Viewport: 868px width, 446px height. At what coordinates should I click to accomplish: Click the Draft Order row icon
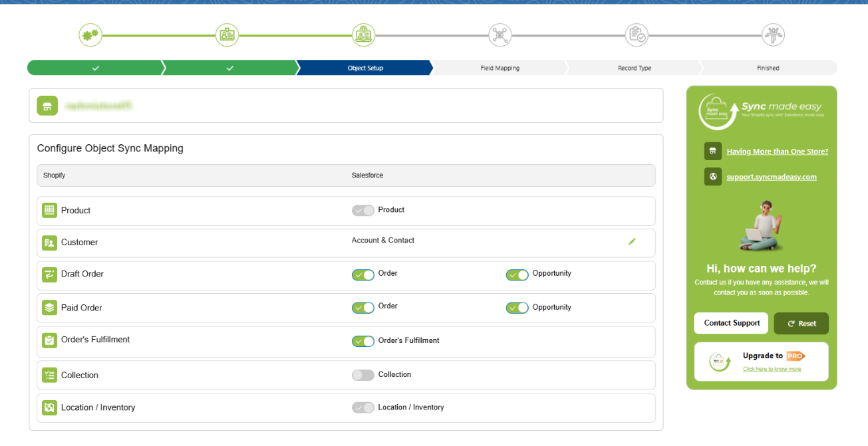(x=49, y=275)
